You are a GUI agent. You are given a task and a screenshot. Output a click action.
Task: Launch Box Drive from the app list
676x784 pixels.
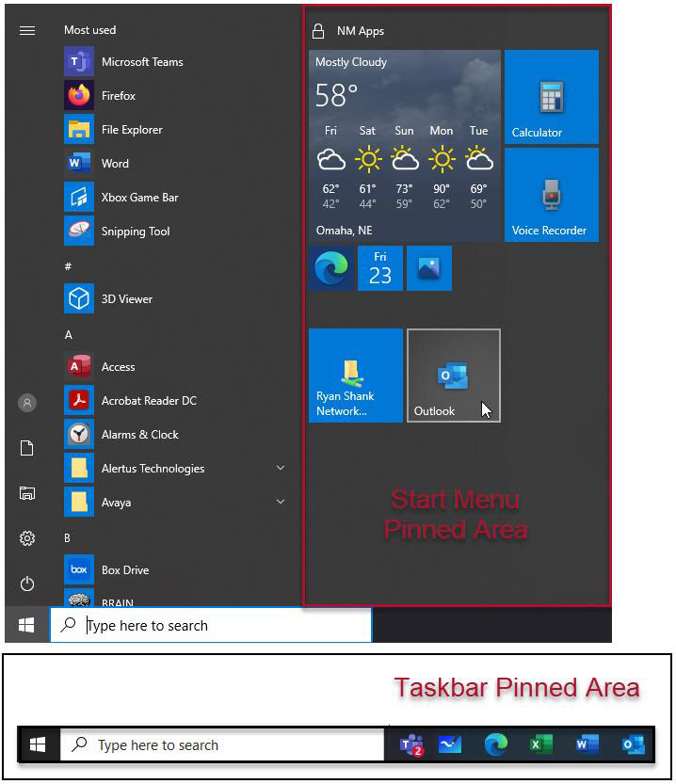point(174,570)
